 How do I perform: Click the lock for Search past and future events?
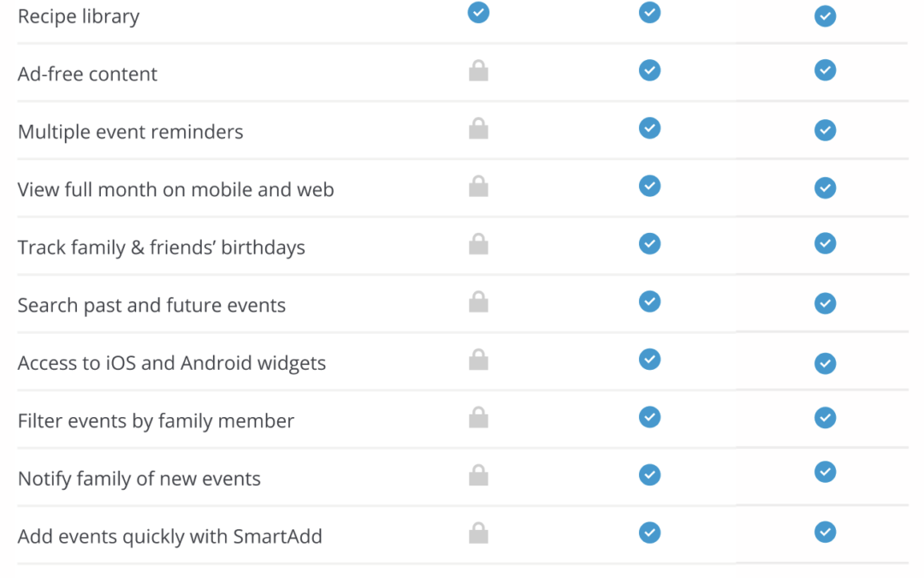click(478, 302)
